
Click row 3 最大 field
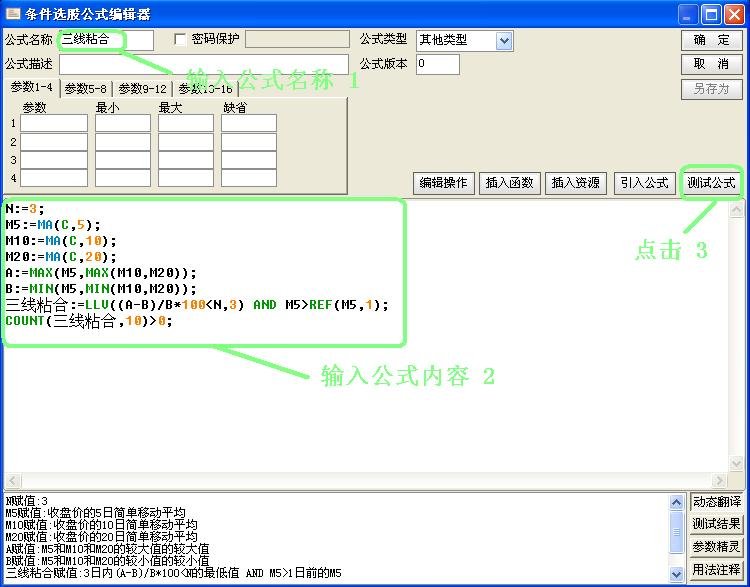point(186,160)
